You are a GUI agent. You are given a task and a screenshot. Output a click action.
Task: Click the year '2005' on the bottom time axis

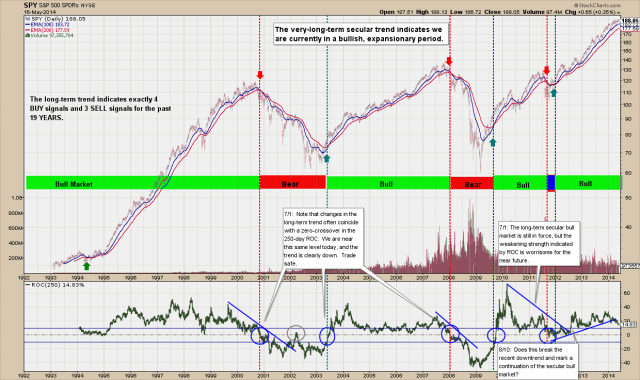pyautogui.click(x=369, y=376)
